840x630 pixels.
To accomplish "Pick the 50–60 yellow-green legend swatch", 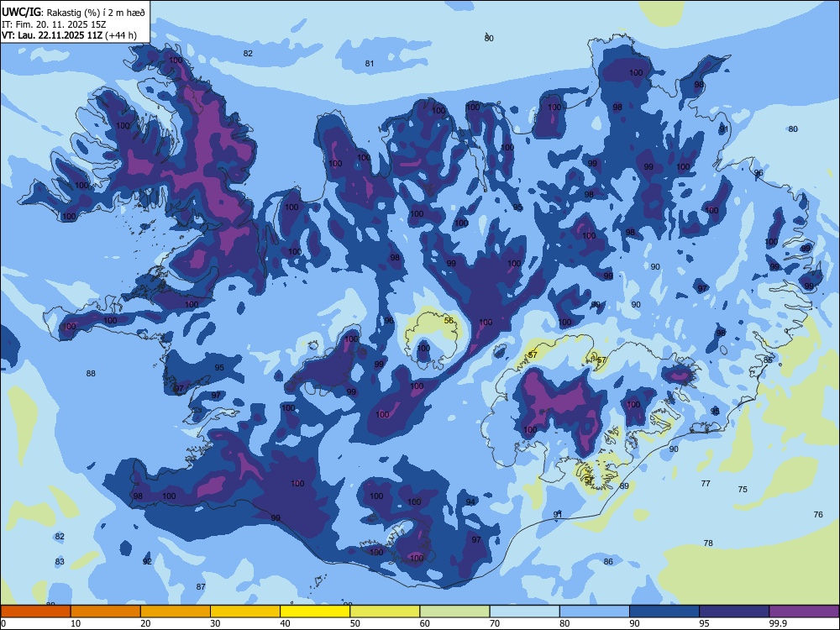I will tap(385, 612).
